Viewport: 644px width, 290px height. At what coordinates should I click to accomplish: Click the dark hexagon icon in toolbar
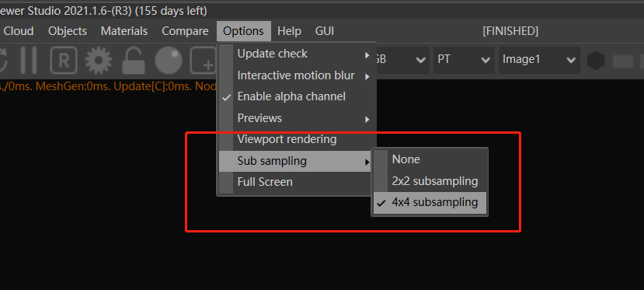click(596, 61)
